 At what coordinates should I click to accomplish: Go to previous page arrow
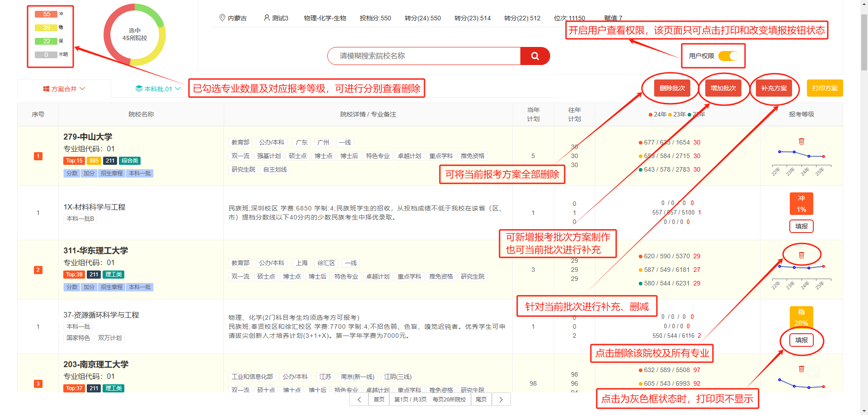[x=359, y=399]
